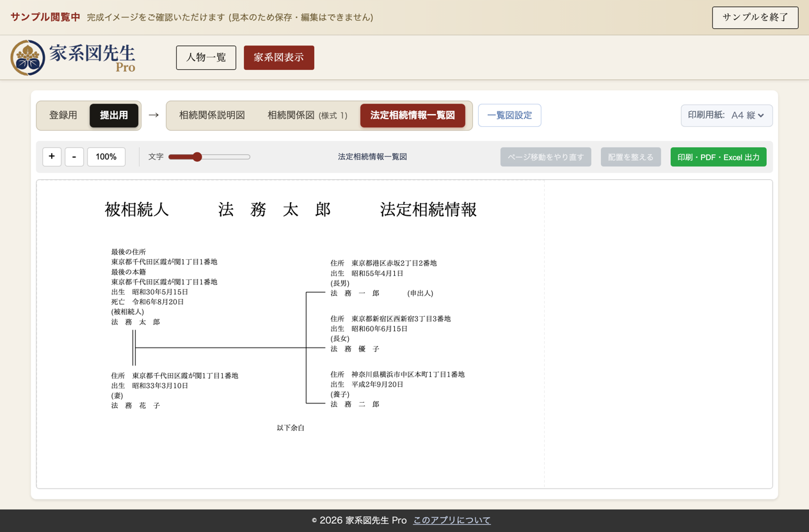809x532 pixels.
Task: Exit sample via サンプルを終了 button
Action: tap(755, 17)
